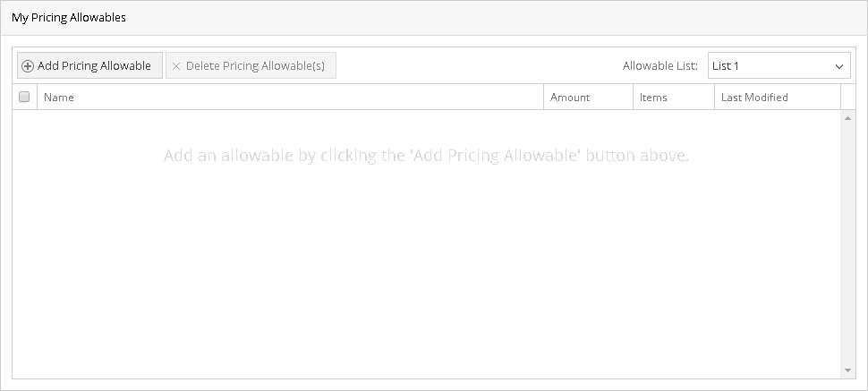
Task: Click the My Pricing Allowables panel title
Action: (69, 18)
